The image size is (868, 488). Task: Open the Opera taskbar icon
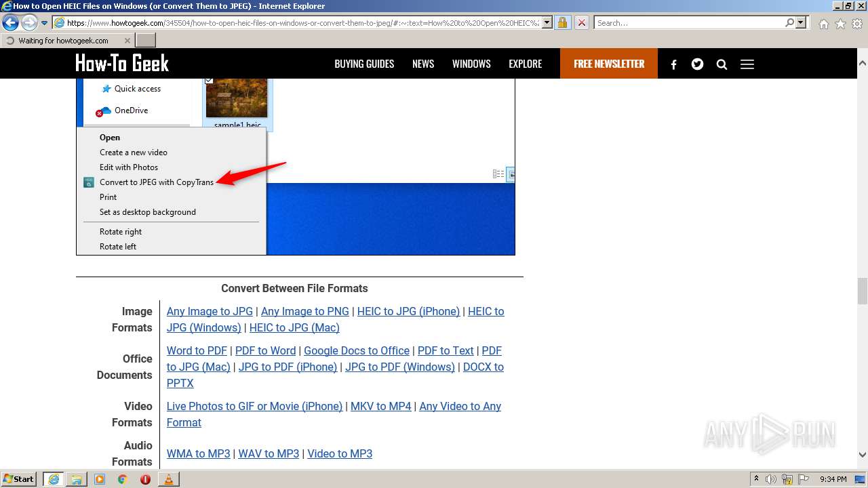(145, 479)
